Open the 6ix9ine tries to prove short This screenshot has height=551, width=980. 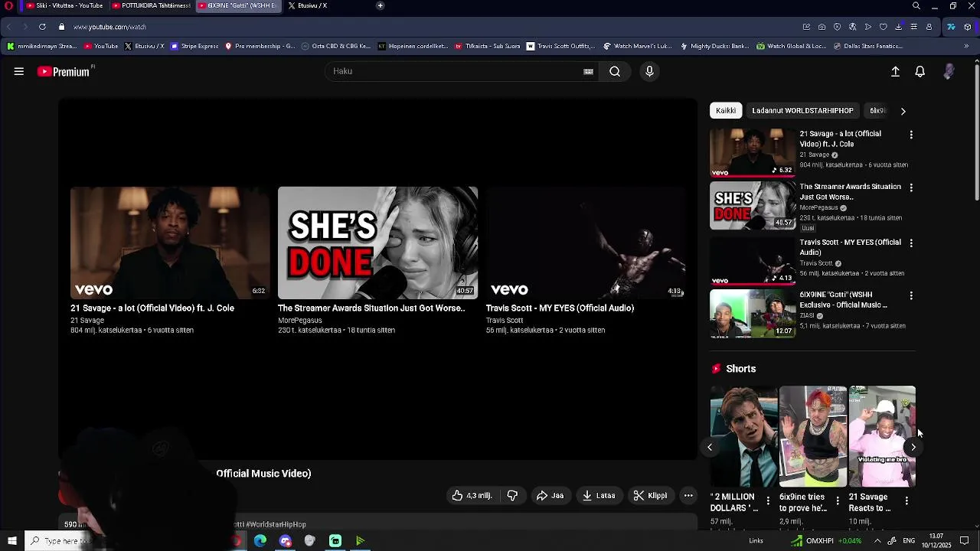(813, 436)
